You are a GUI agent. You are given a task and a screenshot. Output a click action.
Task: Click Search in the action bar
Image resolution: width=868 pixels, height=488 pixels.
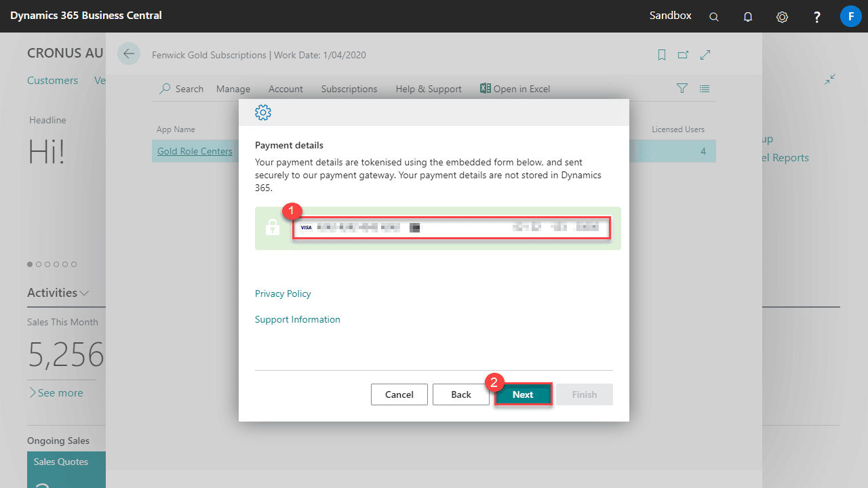(182, 89)
